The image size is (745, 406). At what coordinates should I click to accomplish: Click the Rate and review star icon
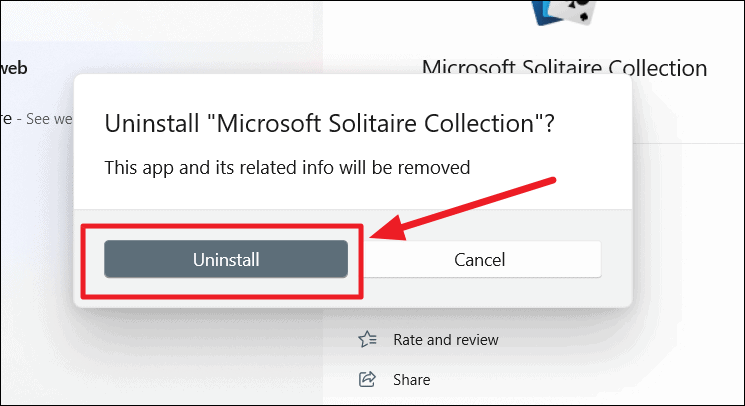[367, 340]
